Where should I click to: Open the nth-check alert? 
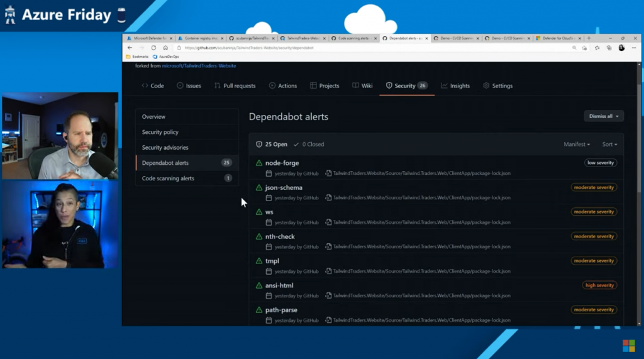[280, 236]
